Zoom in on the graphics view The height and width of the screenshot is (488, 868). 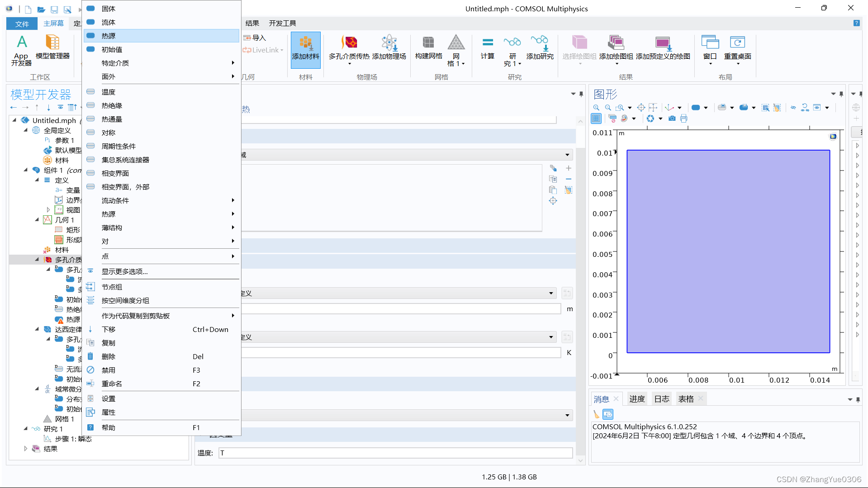point(596,108)
